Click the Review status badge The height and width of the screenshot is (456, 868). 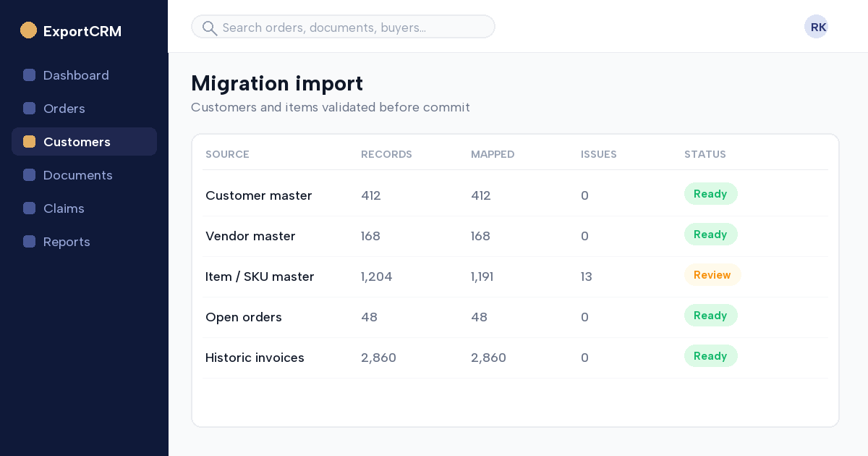[x=712, y=275]
